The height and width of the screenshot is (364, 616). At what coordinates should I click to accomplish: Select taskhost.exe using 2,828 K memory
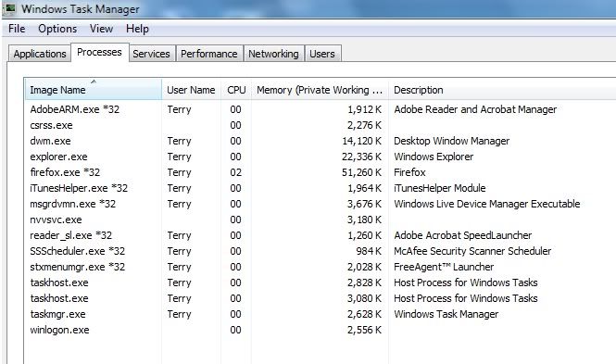(59, 282)
